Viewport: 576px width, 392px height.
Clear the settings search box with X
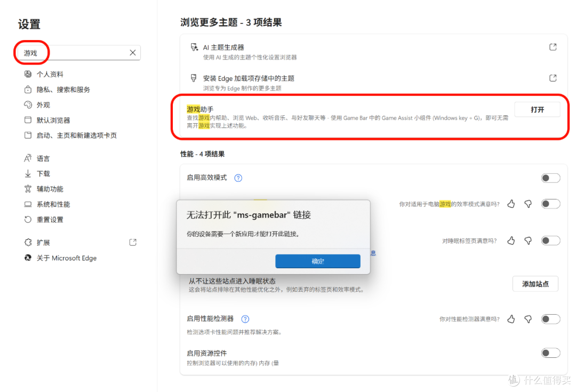point(133,53)
